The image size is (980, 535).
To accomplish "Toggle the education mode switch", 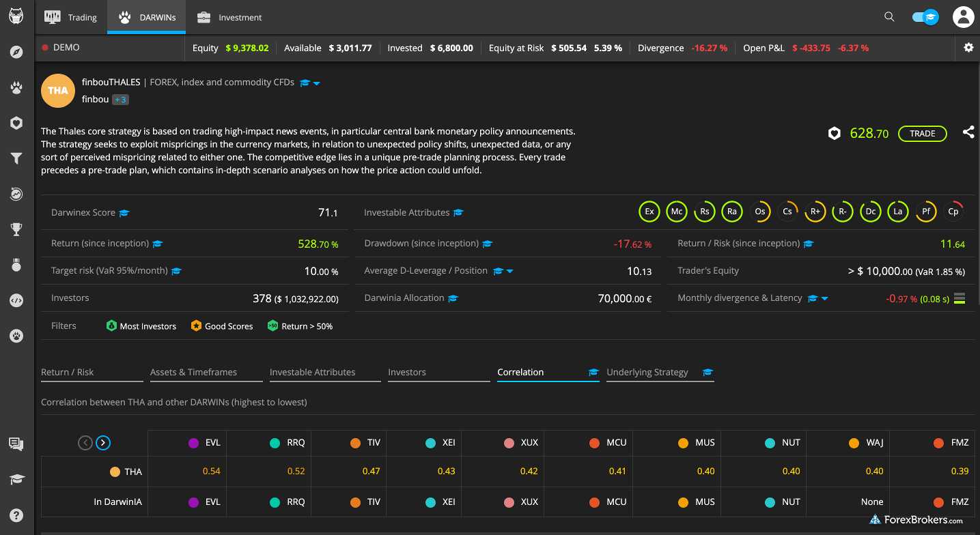I will tap(926, 17).
